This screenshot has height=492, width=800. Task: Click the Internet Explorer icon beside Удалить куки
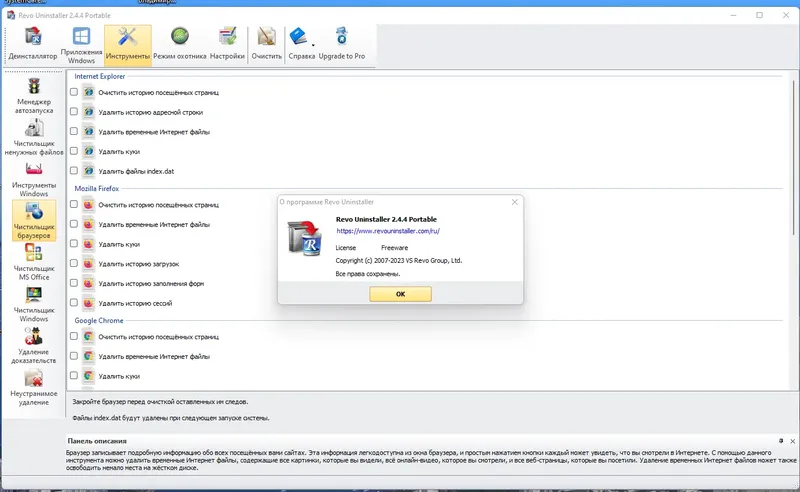point(89,151)
